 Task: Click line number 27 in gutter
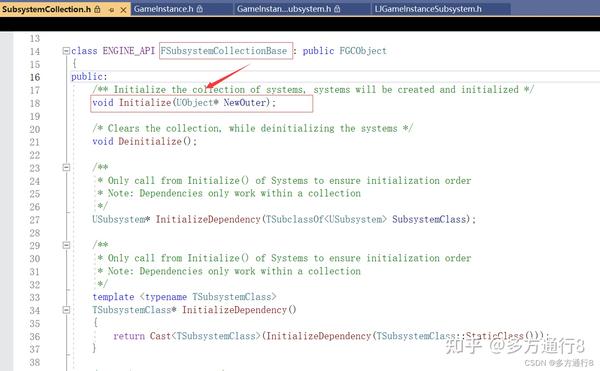pyautogui.click(x=34, y=220)
